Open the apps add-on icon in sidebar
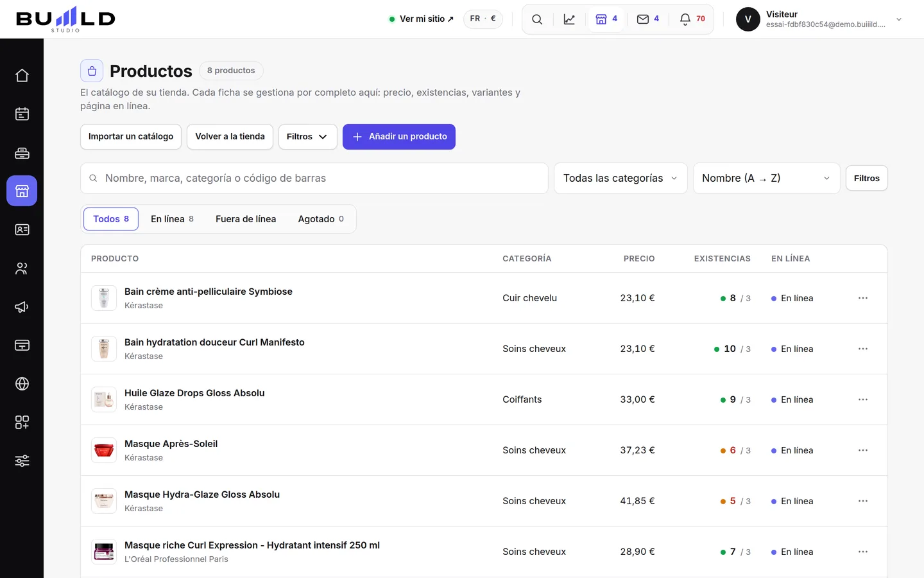The height and width of the screenshot is (578, 924). 22,422
